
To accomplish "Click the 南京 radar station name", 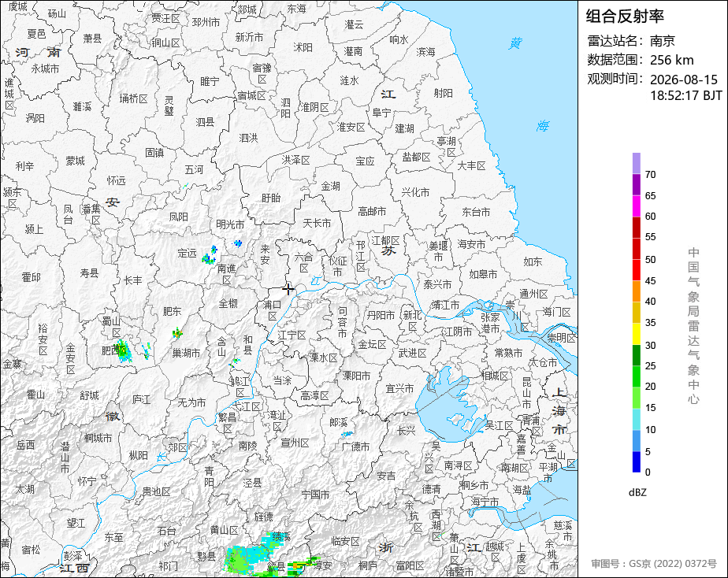I will point(662,41).
